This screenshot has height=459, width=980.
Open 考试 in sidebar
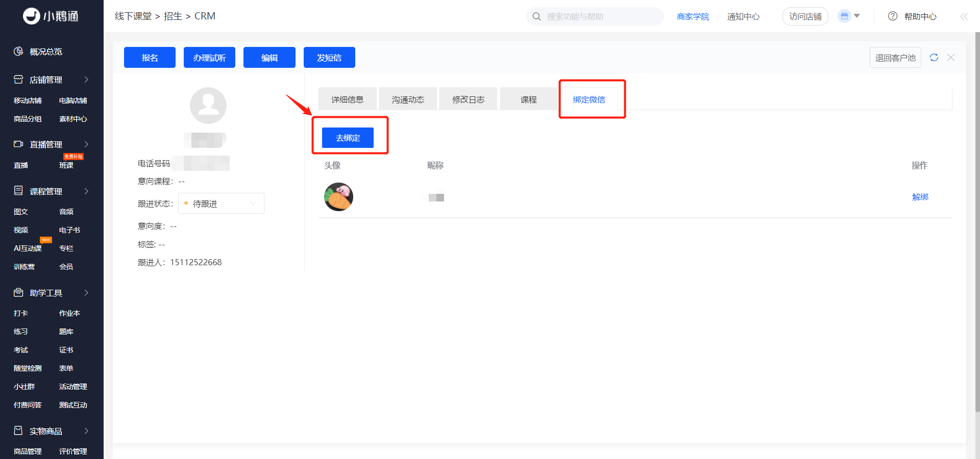21,350
